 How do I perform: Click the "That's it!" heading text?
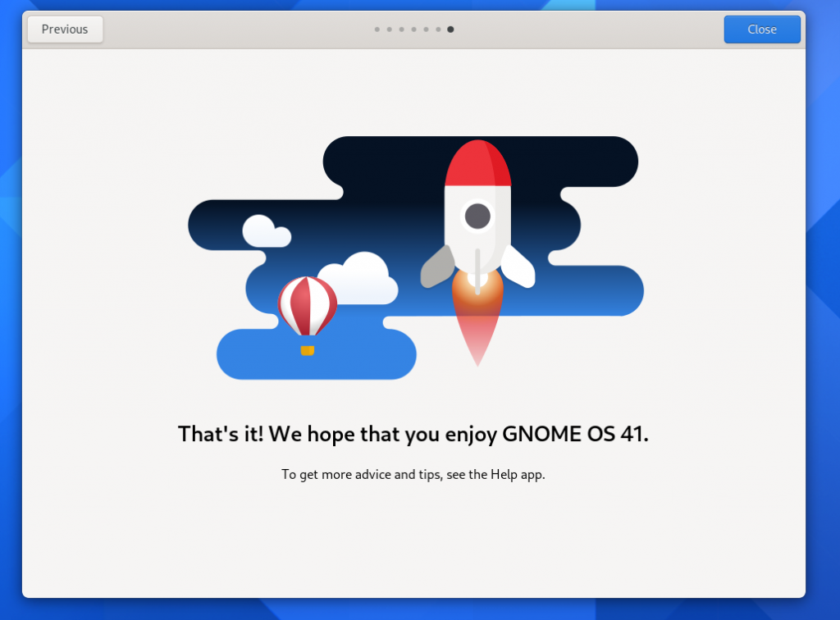point(413,434)
